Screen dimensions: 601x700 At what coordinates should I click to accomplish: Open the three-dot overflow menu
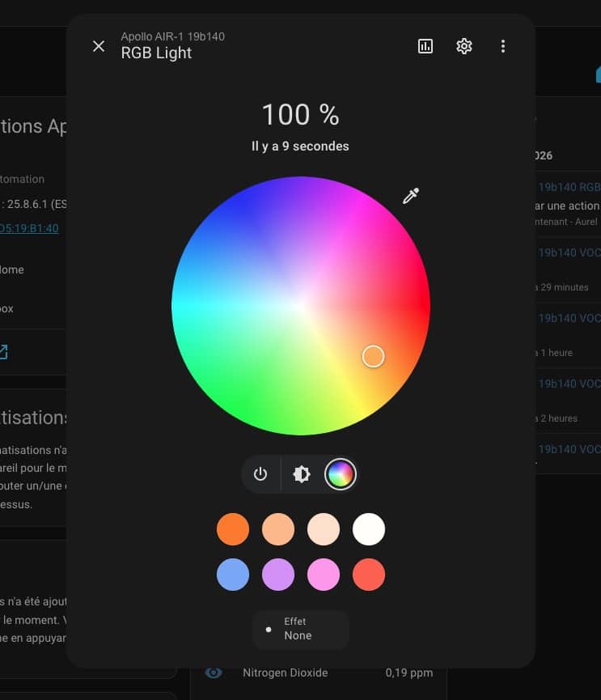click(x=503, y=46)
